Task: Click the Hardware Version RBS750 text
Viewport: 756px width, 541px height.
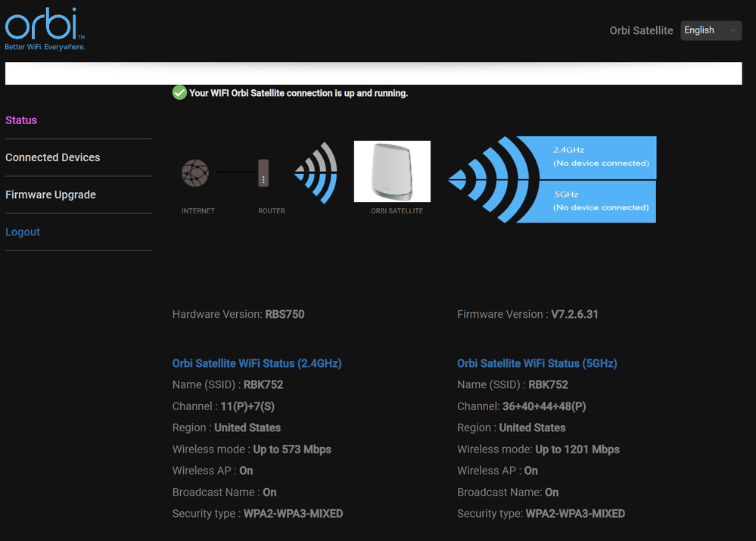Action: pos(238,314)
